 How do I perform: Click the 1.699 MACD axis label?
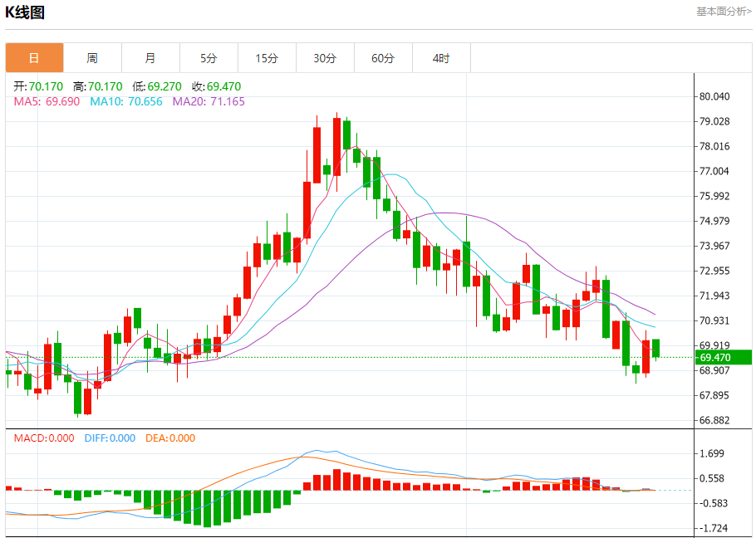click(x=712, y=453)
